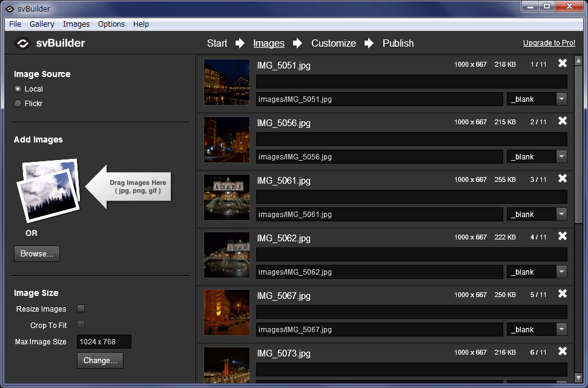
Task: Enable the Resize Images checkbox
Action: pyautogui.click(x=81, y=309)
